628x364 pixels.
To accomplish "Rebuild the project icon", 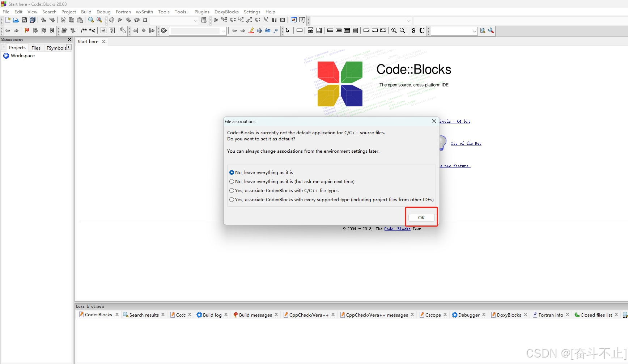I will pyautogui.click(x=137, y=20).
